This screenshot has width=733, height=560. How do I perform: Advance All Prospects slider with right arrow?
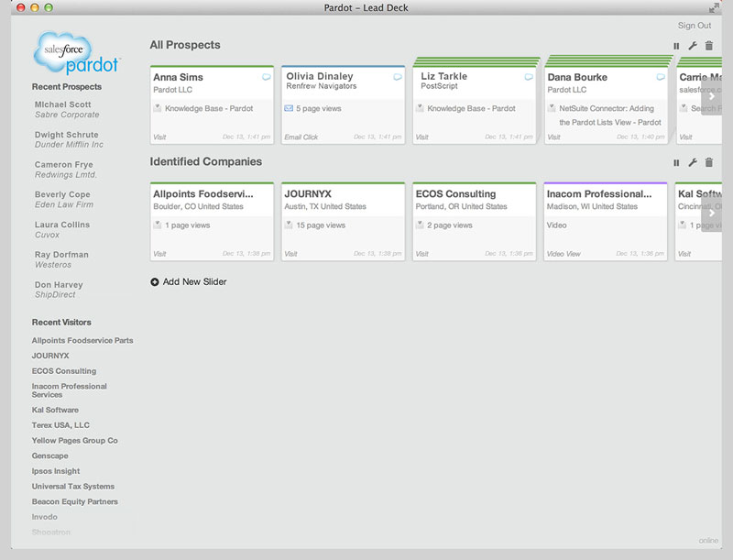coord(712,96)
